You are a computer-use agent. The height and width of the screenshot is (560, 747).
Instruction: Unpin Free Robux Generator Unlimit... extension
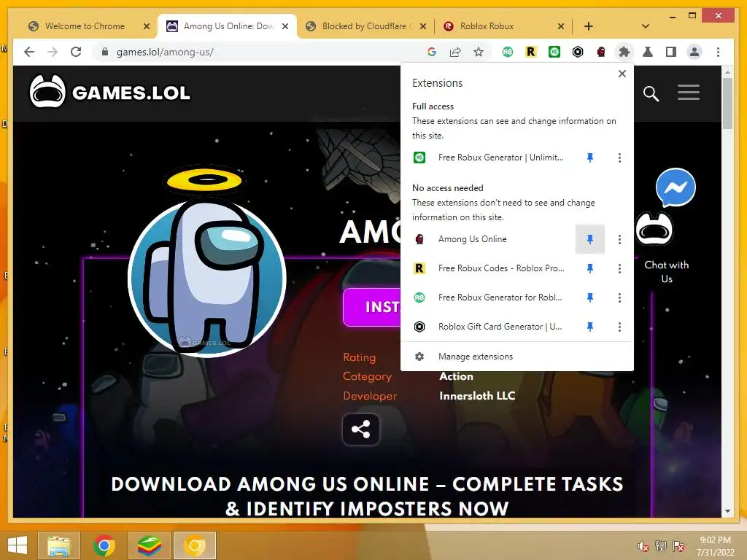coord(589,157)
